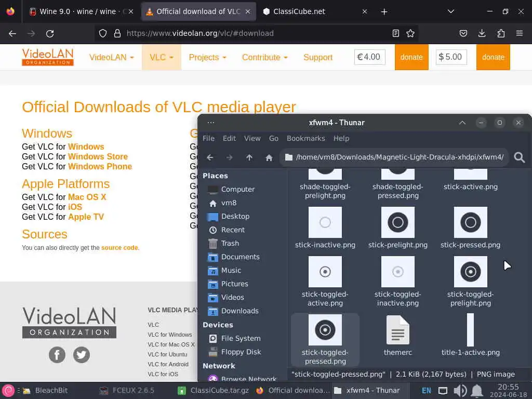Click the euro donation amount field
Screen dimensions: 532x399
(x=369, y=57)
